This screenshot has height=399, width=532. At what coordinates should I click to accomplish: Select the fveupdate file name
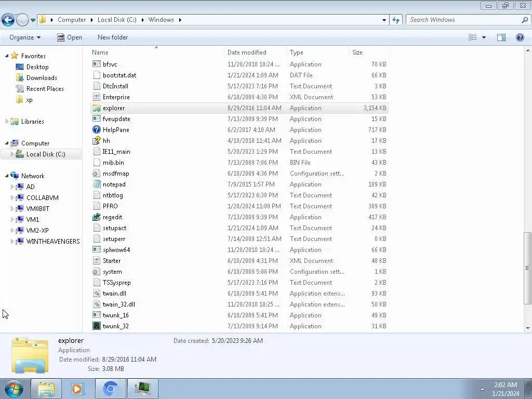[116, 119]
